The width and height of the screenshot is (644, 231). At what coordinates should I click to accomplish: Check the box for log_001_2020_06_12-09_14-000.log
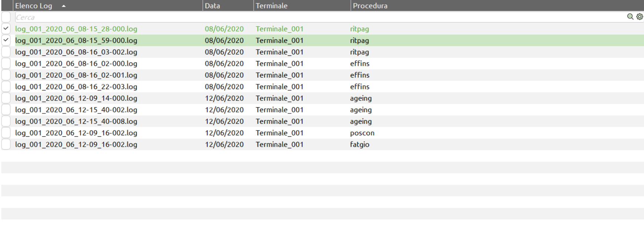[6, 98]
